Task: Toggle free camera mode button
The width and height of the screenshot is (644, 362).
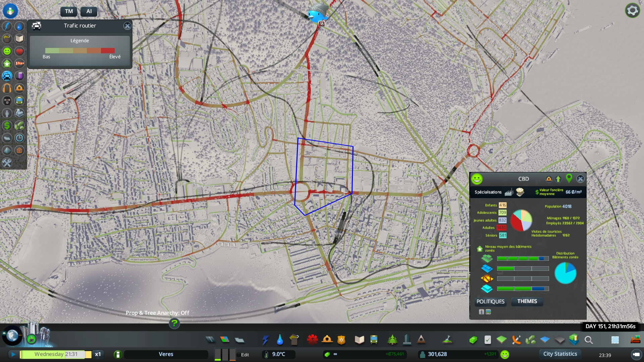Action: point(636,354)
